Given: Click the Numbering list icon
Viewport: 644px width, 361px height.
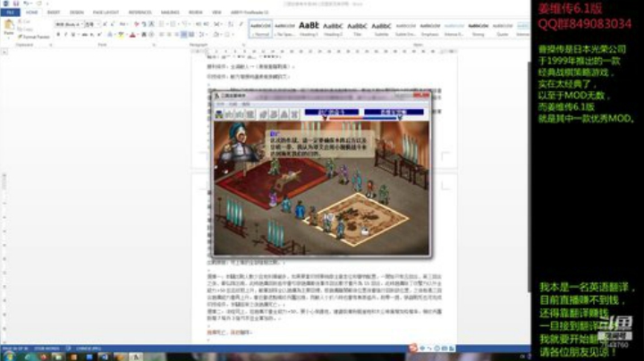Looking at the screenshot, I should pyautogui.click(x=173, y=25).
